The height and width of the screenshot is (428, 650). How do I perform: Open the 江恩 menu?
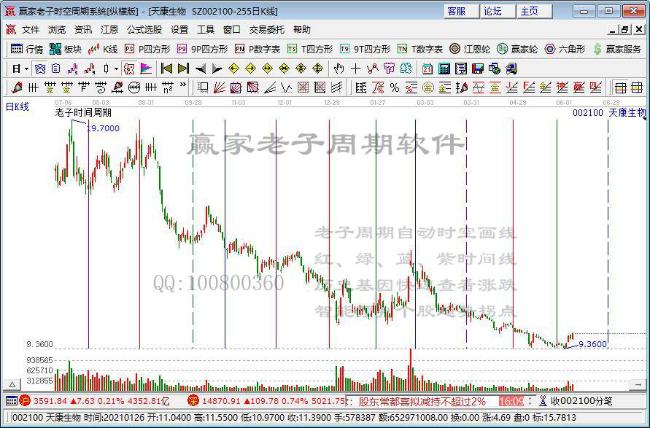pyautogui.click(x=109, y=30)
